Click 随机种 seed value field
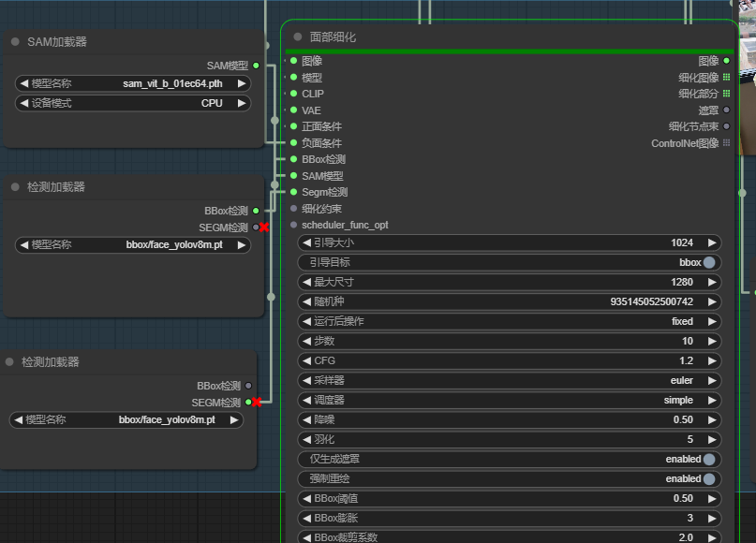 point(509,301)
